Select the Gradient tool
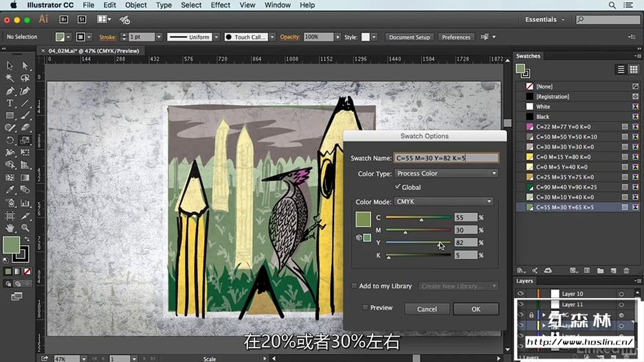 pyautogui.click(x=25, y=178)
